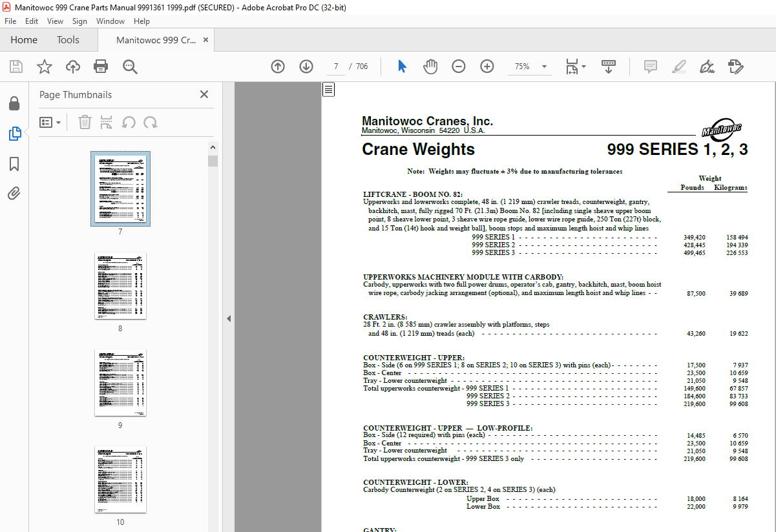Click the 'CRAWLERS:' section heading
The width and height of the screenshot is (776, 532).
pos(385,317)
